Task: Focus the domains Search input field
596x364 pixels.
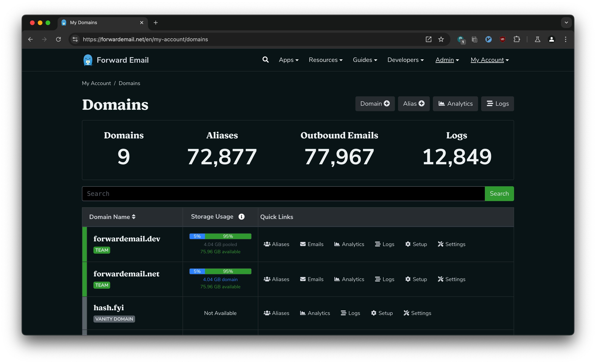Action: tap(283, 193)
